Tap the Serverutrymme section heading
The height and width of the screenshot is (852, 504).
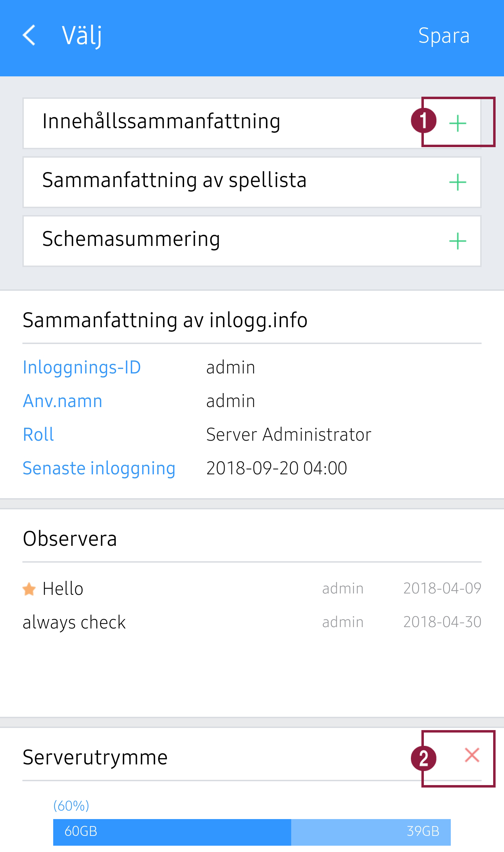(x=95, y=757)
